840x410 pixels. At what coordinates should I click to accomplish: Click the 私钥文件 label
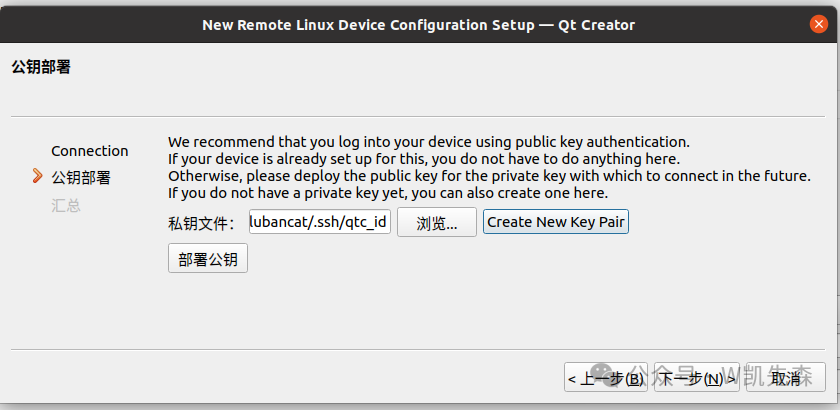[x=200, y=222]
